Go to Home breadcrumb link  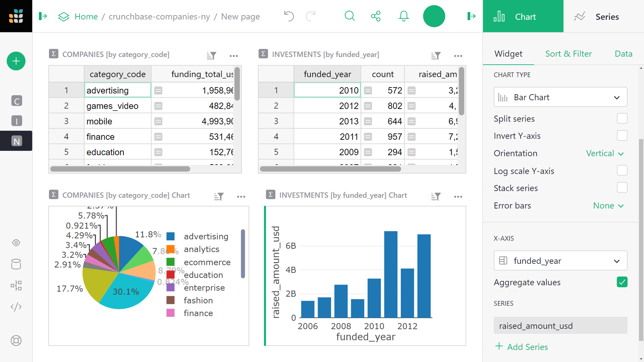(x=86, y=17)
